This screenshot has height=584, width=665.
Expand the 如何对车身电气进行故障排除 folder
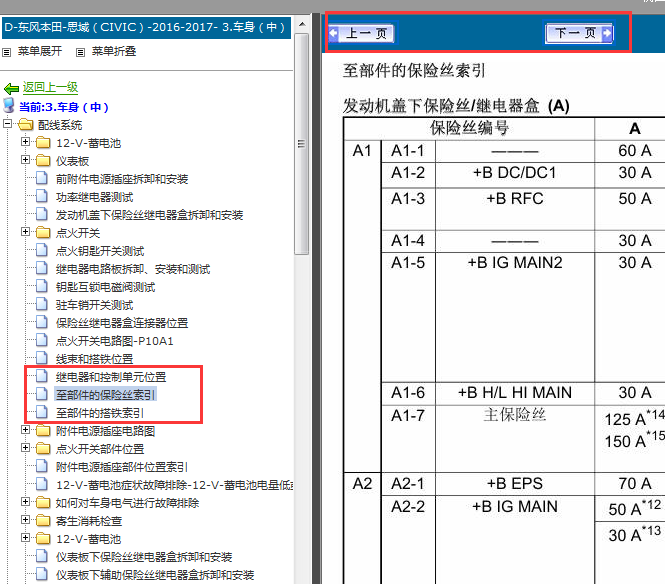click(x=25, y=502)
